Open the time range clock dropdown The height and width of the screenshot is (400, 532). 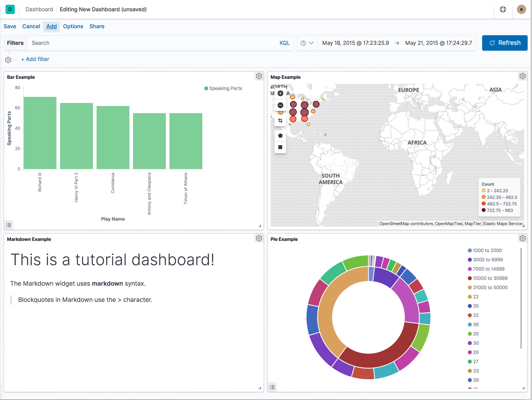(307, 43)
